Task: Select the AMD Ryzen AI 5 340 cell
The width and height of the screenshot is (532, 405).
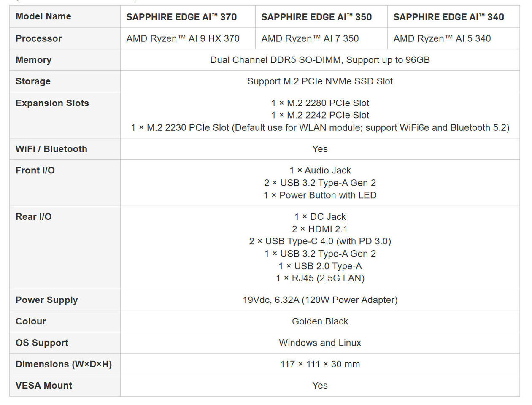Action: [x=442, y=39]
